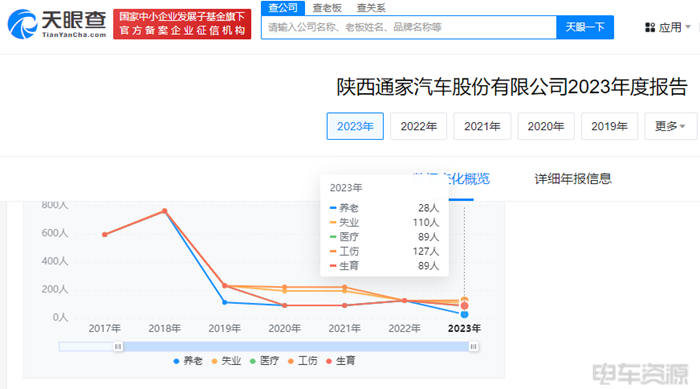Toggle the 养老 legend series

click(188, 361)
